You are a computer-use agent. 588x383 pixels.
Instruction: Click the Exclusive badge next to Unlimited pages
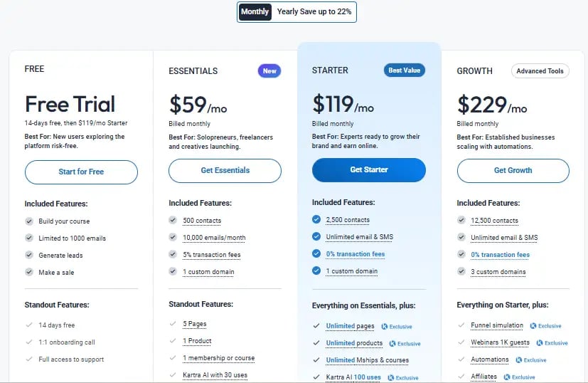point(397,327)
